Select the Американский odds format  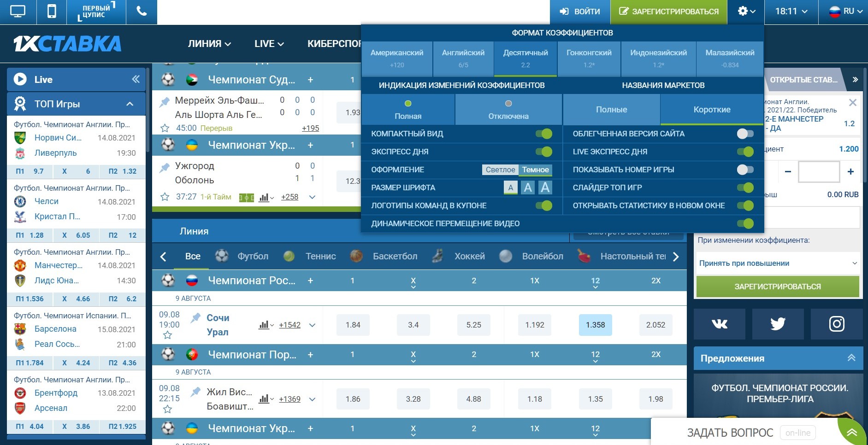click(x=397, y=59)
